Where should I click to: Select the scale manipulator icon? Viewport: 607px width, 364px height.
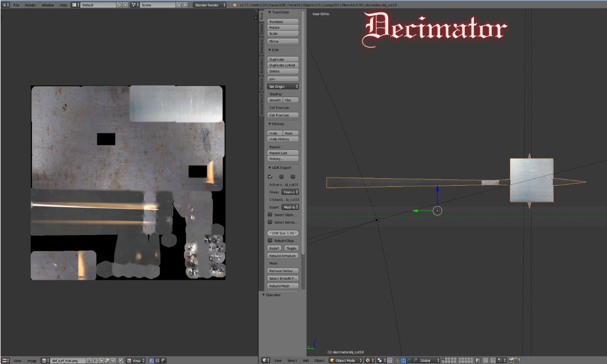(x=415, y=360)
